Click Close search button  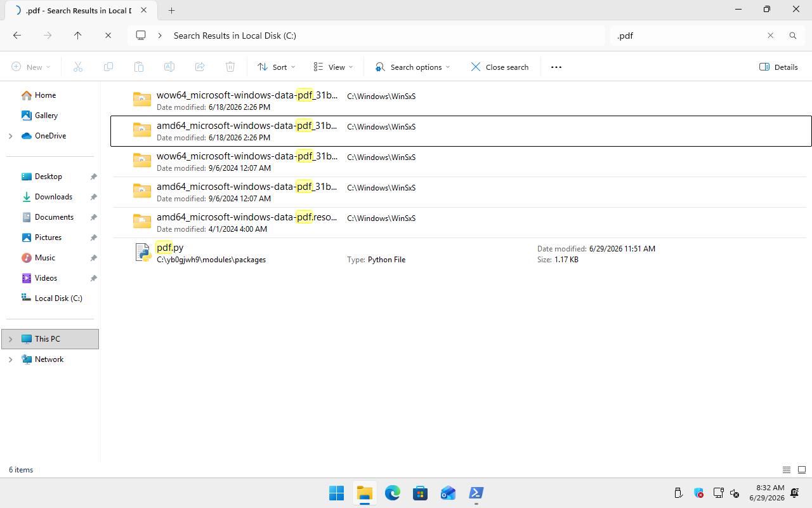pos(500,67)
